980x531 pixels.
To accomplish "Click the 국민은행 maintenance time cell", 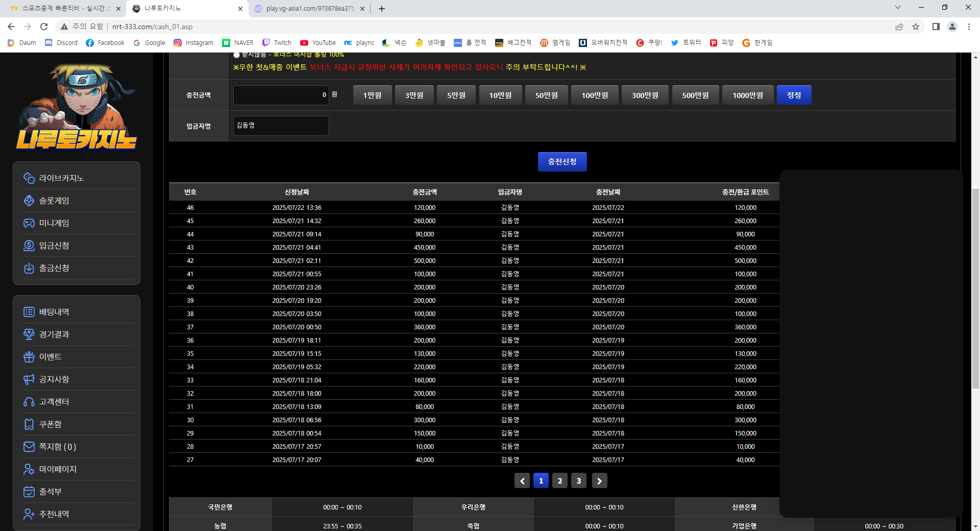I will click(342, 508).
